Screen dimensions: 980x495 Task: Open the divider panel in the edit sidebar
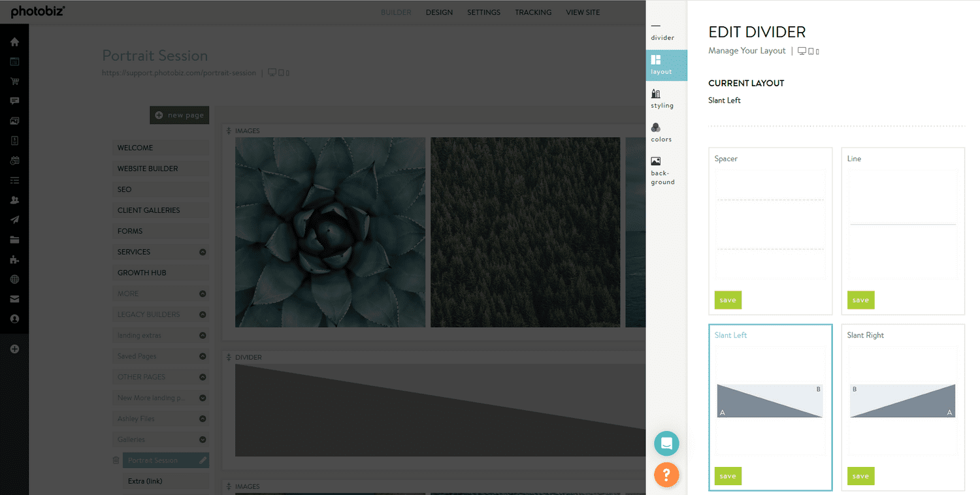pos(662,31)
